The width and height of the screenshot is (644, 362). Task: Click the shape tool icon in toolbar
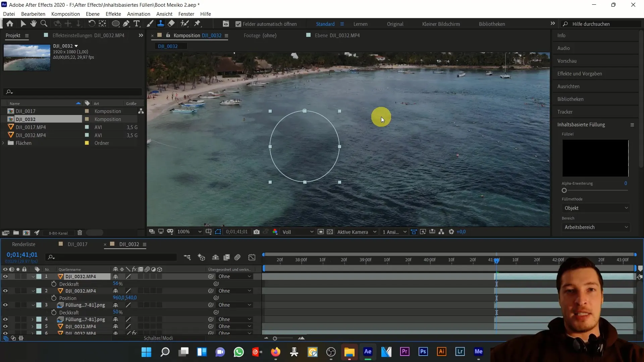(x=115, y=23)
